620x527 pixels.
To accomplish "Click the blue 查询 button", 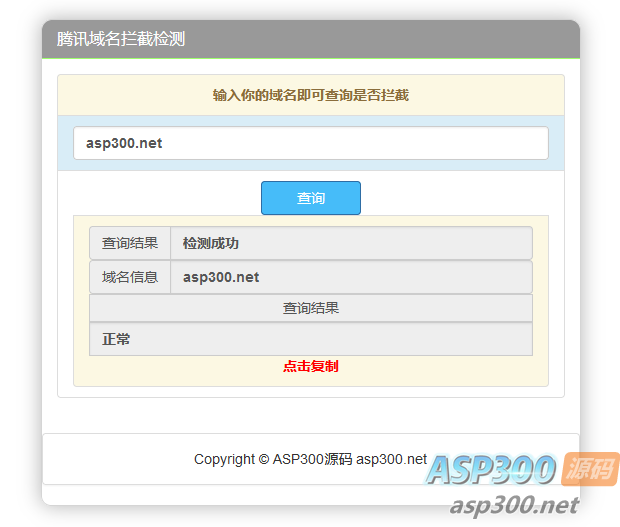I will (311, 198).
